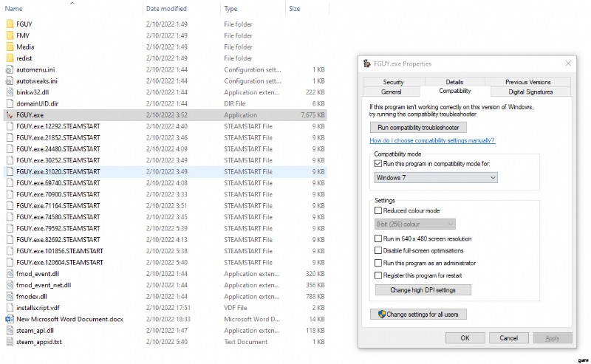Open How do I choose compatibility settings manually link

[x=432, y=140]
